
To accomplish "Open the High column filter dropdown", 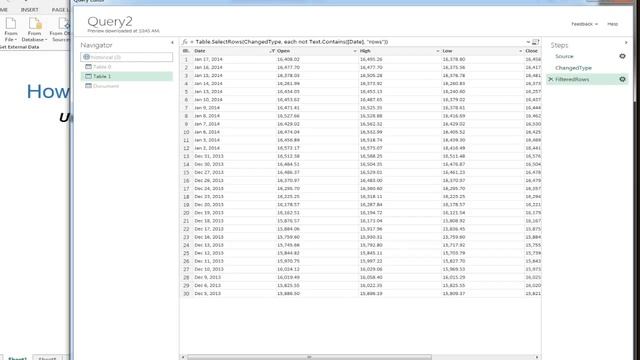I will [438, 51].
